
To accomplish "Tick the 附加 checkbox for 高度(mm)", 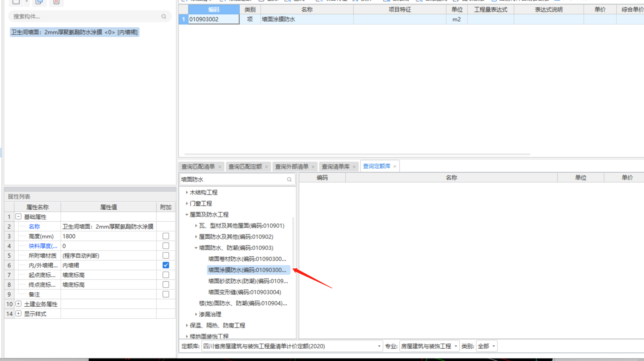I will coord(166,236).
